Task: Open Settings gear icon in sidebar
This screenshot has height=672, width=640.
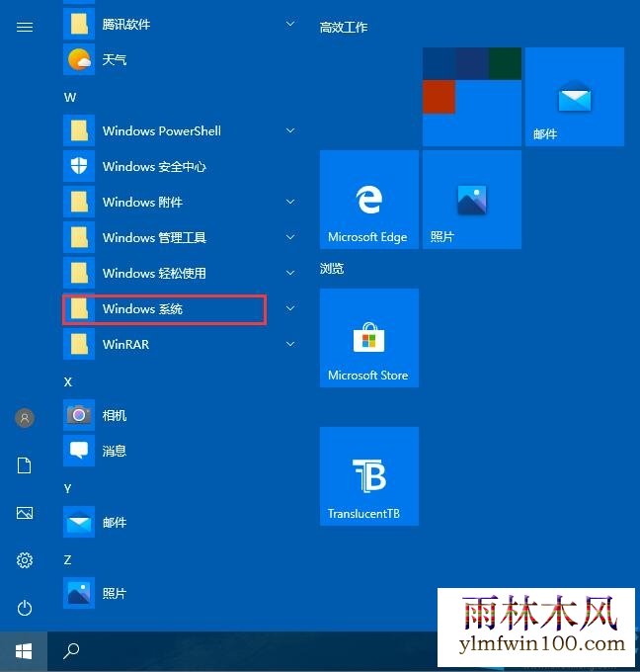Action: coord(25,560)
